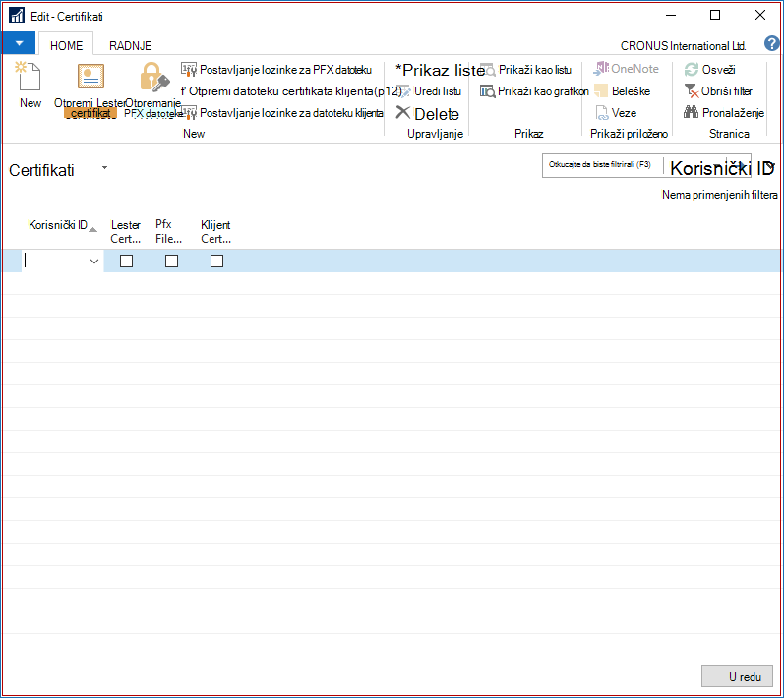Click the U redu button
The height and width of the screenshot is (698, 784).
pos(737,676)
